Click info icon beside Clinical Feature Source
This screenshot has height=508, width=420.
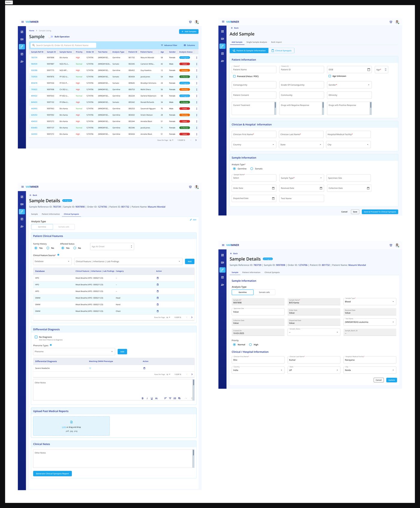pyautogui.click(x=58, y=255)
